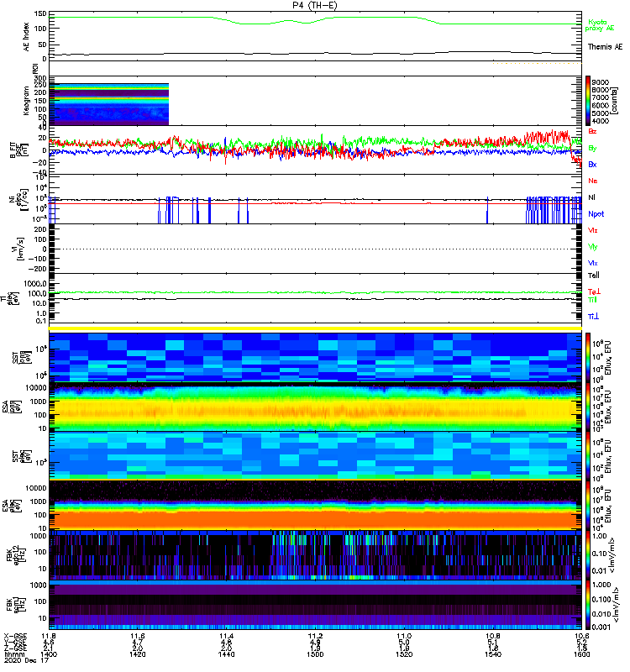Click the plot title P4 (TH-E)
This screenshot has width=630, height=672.
point(315,5)
